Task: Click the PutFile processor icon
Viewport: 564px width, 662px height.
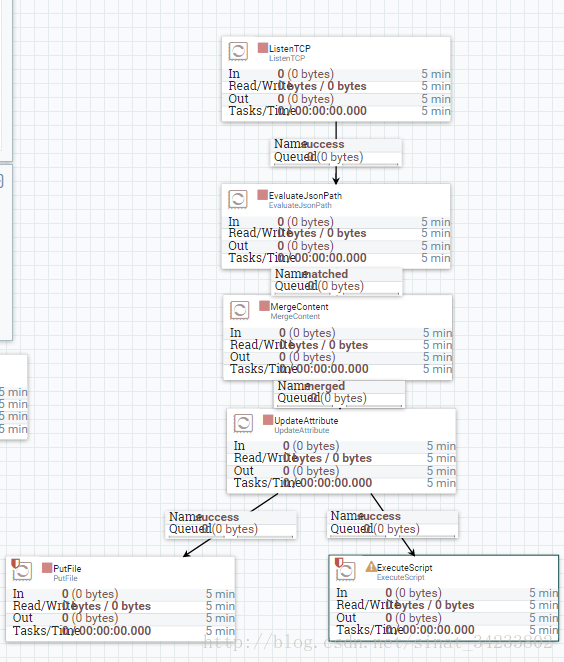Action: click(22, 570)
